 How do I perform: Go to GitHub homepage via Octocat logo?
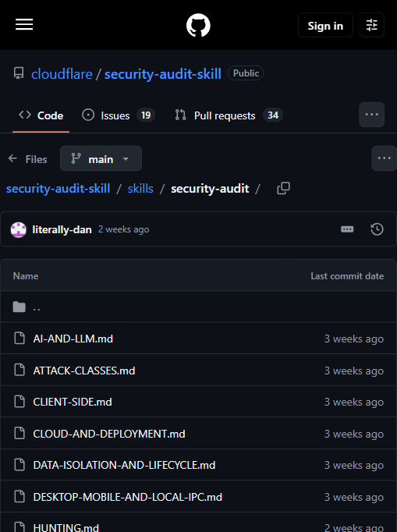click(198, 25)
